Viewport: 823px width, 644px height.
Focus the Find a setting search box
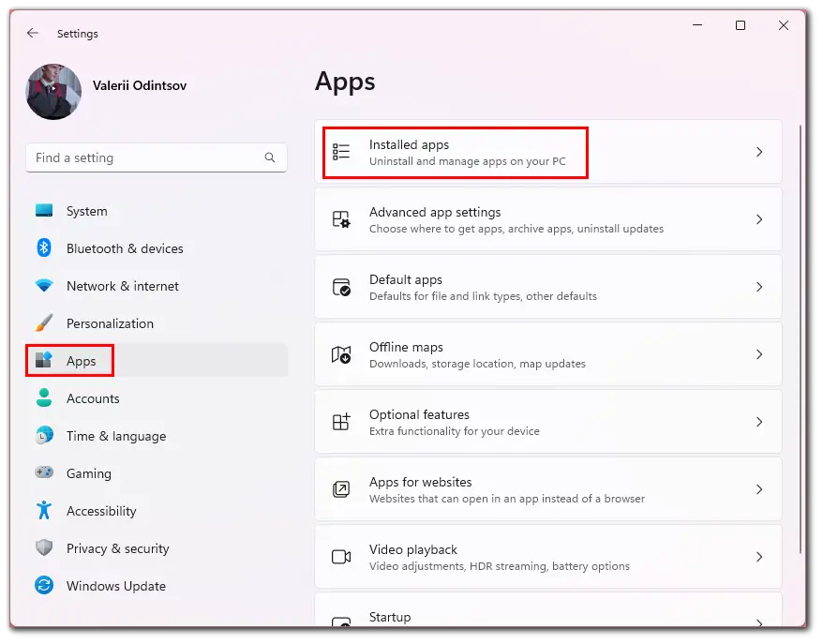(157, 157)
